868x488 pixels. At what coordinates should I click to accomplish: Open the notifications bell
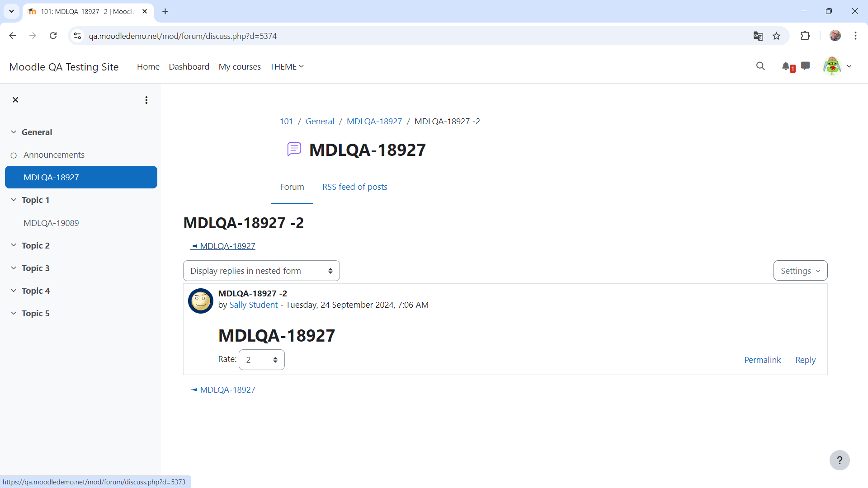click(x=786, y=66)
